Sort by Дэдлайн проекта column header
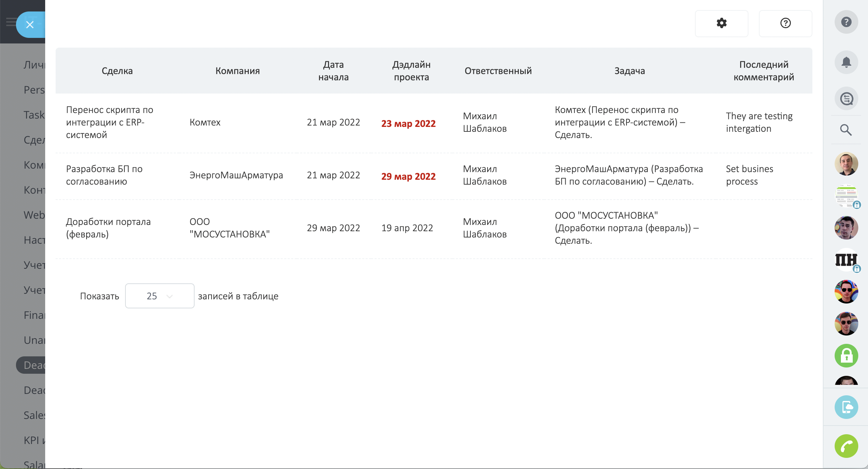 (411, 71)
